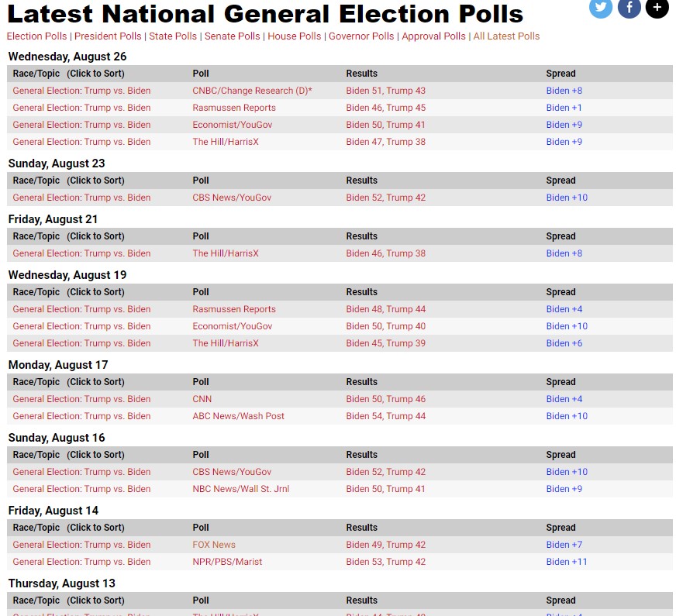Screen dimensions: 676x616
Task: Open the CNBC/Change Research (D) poll
Action: 252,91
